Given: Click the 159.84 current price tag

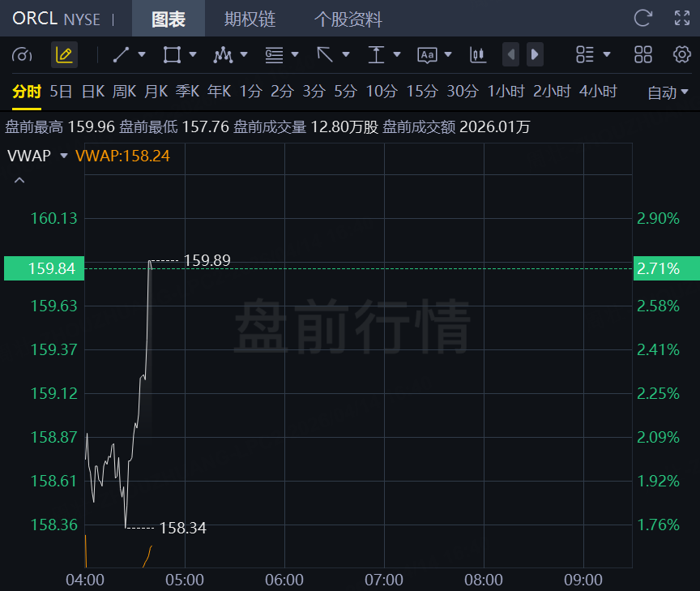Looking at the screenshot, I should tap(45, 268).
